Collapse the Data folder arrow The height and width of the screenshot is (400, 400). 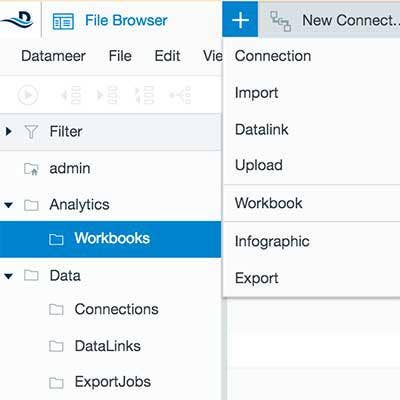pos(9,276)
